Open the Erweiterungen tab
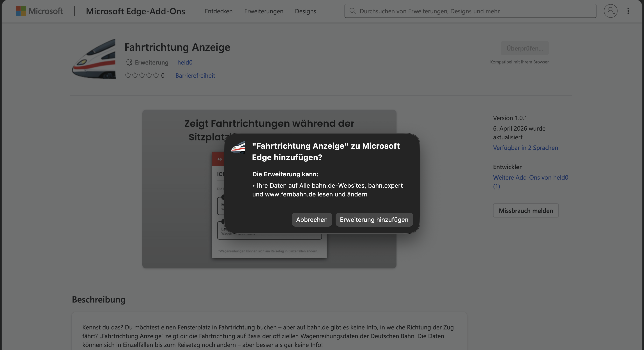This screenshot has width=644, height=350. 264,11
